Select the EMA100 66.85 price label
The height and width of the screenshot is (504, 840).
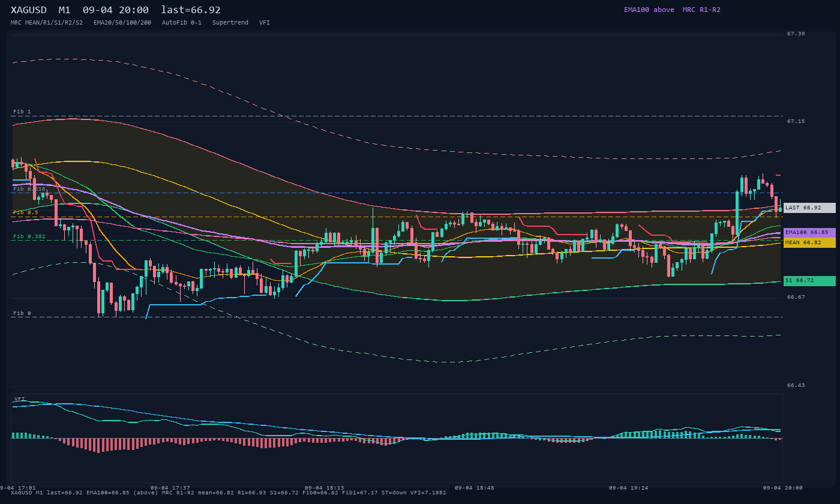tap(809, 232)
